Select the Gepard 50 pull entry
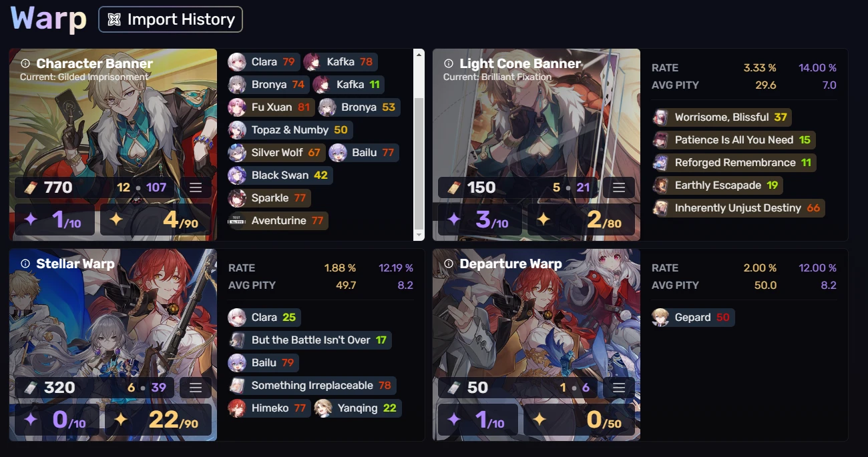The image size is (868, 457). pos(693,317)
